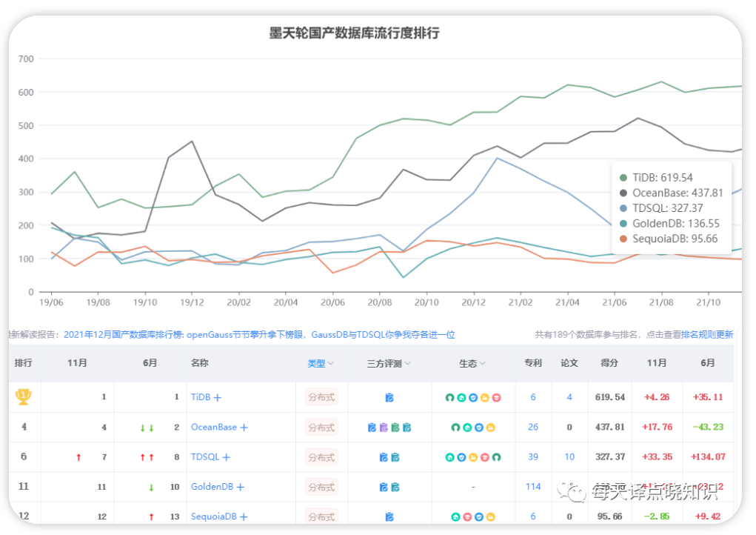Click the gold trophy rank-one icon
756x535 pixels.
[x=23, y=396]
